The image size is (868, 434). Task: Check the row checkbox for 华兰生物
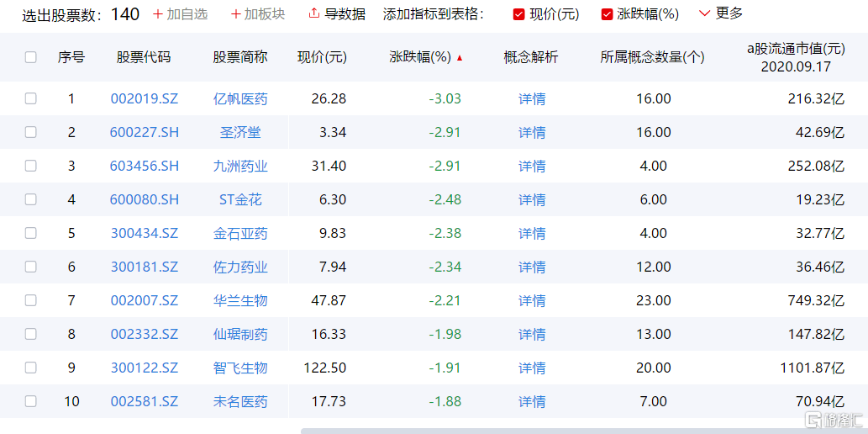(x=30, y=300)
